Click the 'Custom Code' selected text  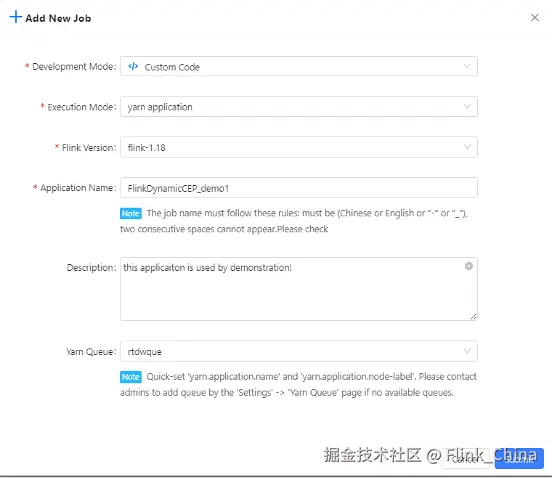(x=172, y=67)
